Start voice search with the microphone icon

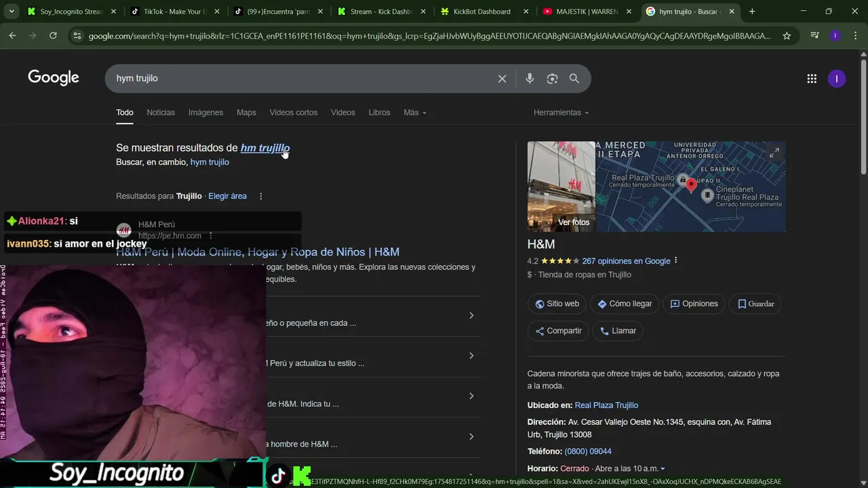[530, 79]
